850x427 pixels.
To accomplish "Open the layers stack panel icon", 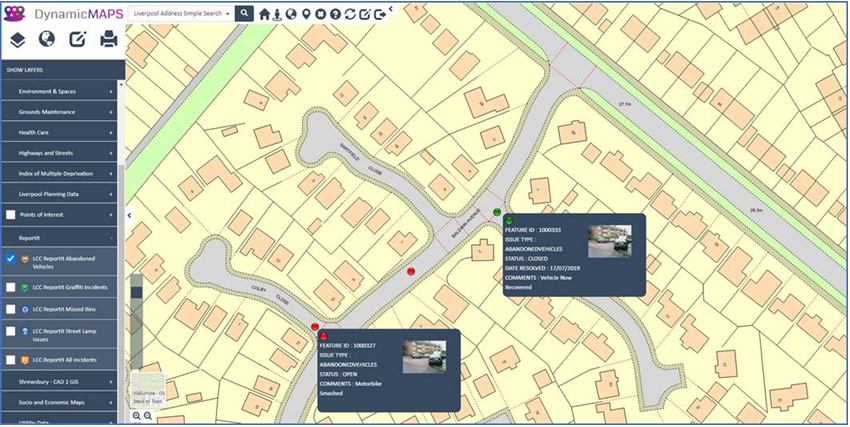I will [18, 40].
